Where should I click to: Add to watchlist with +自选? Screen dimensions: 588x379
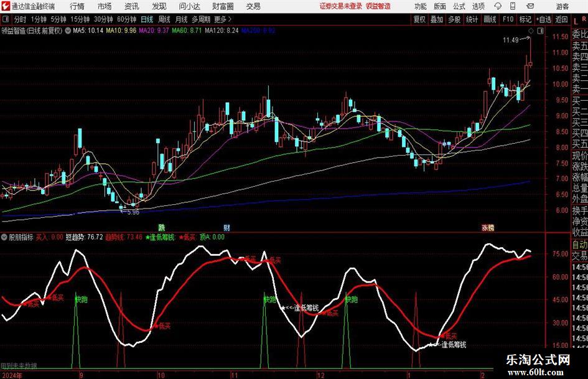click(x=544, y=19)
